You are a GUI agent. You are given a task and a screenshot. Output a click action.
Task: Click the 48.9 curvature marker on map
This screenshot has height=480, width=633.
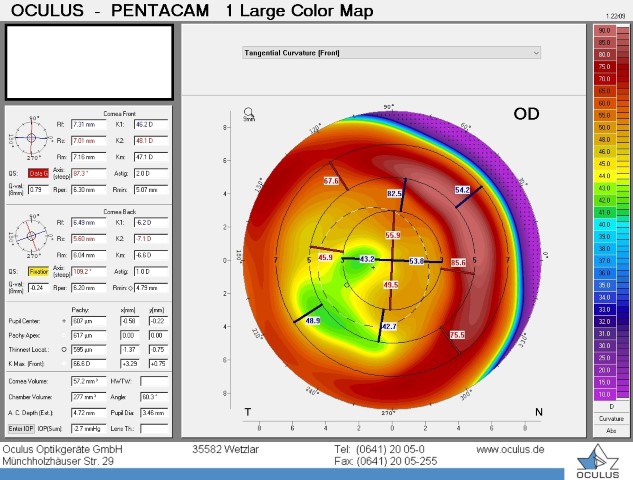pyautogui.click(x=313, y=321)
